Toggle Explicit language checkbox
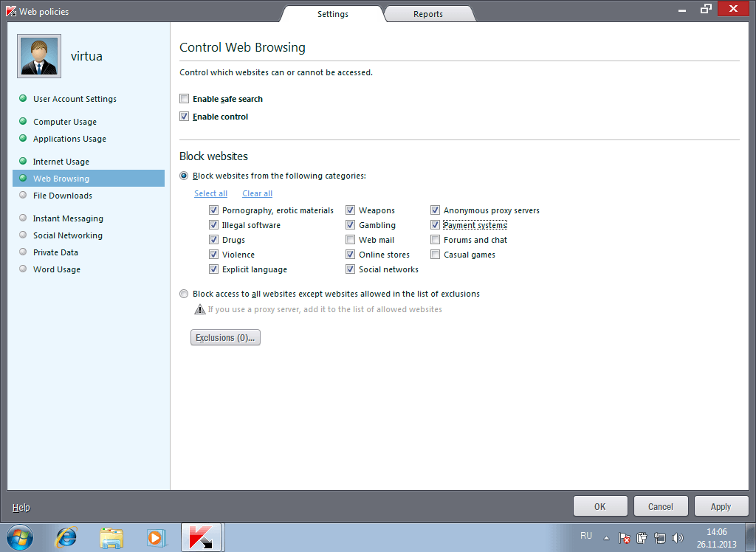The image size is (756, 552). click(x=213, y=269)
